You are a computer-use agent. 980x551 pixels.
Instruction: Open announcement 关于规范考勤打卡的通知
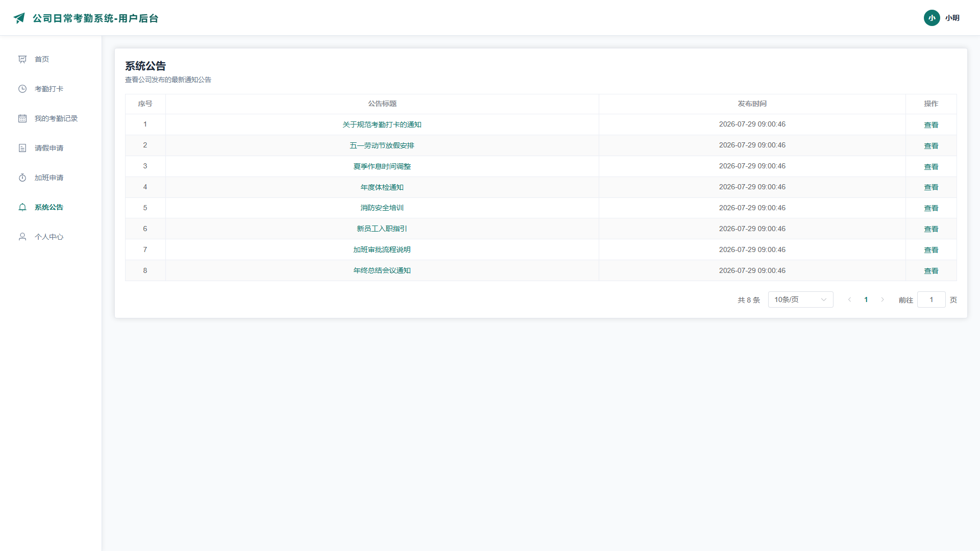click(x=382, y=124)
